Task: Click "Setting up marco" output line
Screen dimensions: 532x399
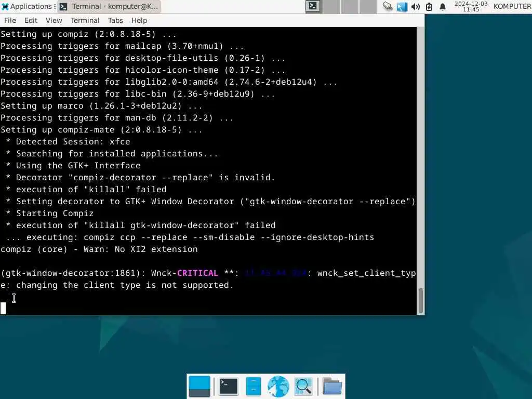Action: (101, 106)
